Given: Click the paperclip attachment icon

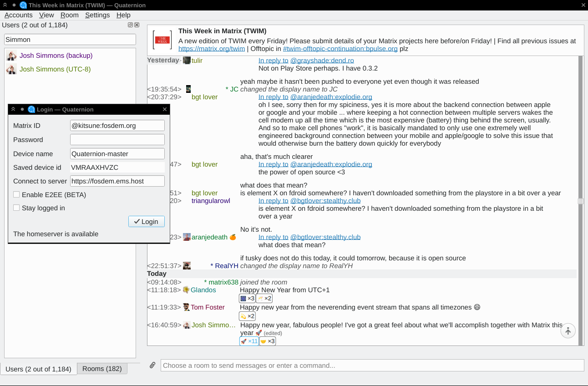Looking at the screenshot, I should [x=152, y=365].
